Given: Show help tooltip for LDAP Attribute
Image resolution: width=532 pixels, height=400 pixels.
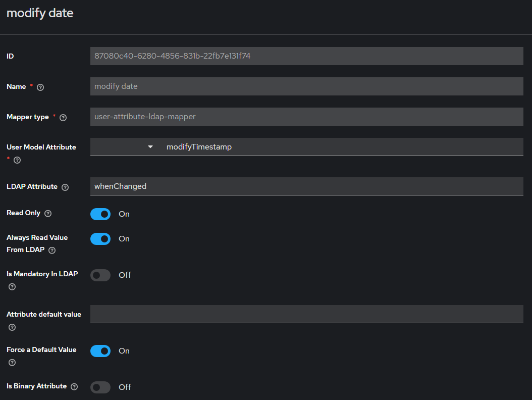Looking at the screenshot, I should [65, 187].
